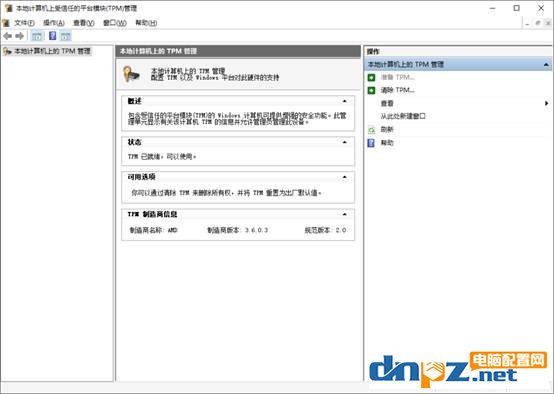Toggle the console tree pane icon
The height and width of the screenshot is (394, 554).
click(36, 36)
